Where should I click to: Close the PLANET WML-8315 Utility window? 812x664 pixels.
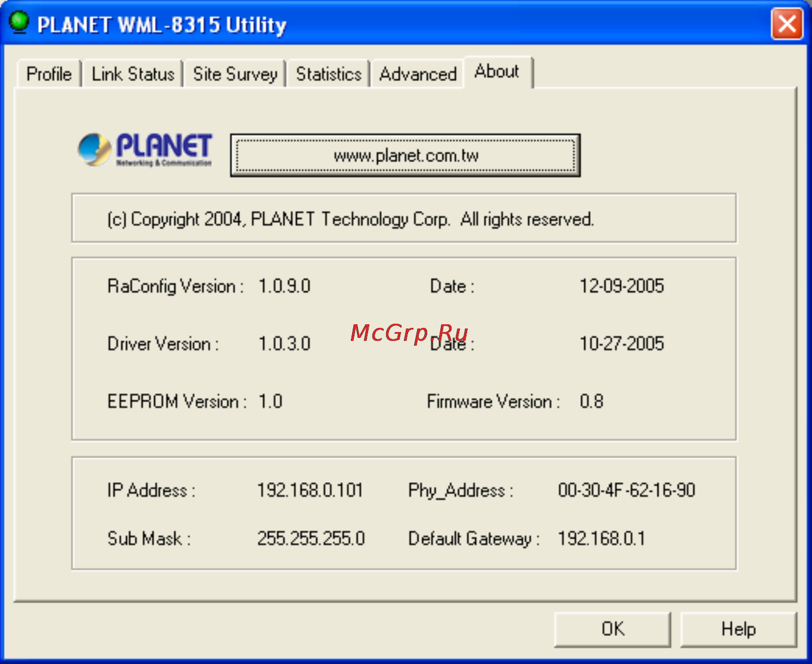(787, 24)
